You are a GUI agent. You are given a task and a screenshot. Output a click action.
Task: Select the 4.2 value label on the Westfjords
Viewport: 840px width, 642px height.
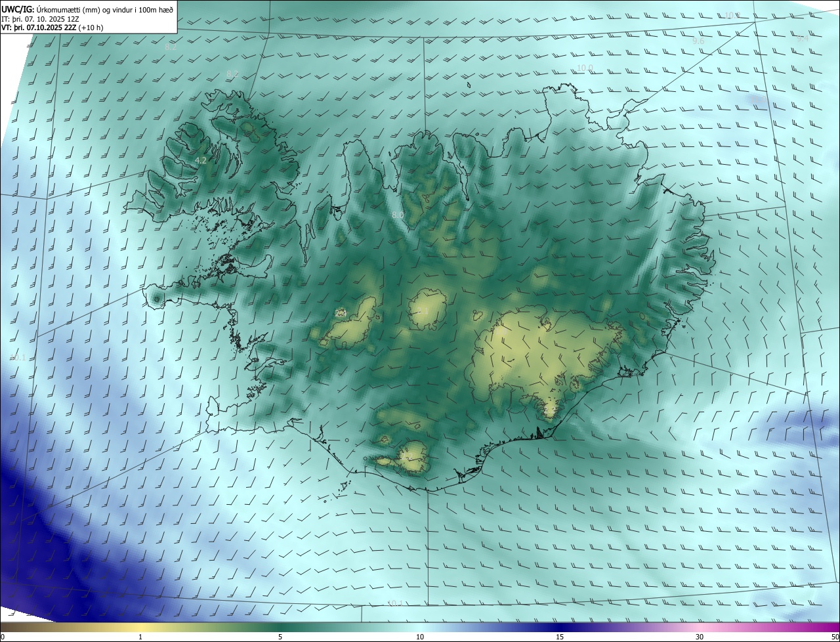point(201,160)
